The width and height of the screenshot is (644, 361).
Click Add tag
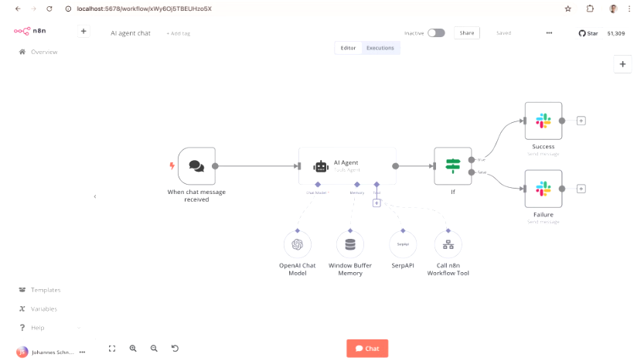179,34
